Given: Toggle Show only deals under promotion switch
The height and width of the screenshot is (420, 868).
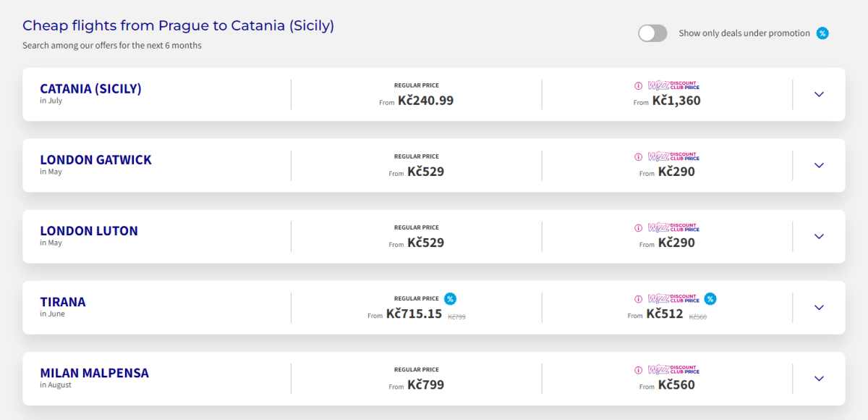Looking at the screenshot, I should 652,33.
